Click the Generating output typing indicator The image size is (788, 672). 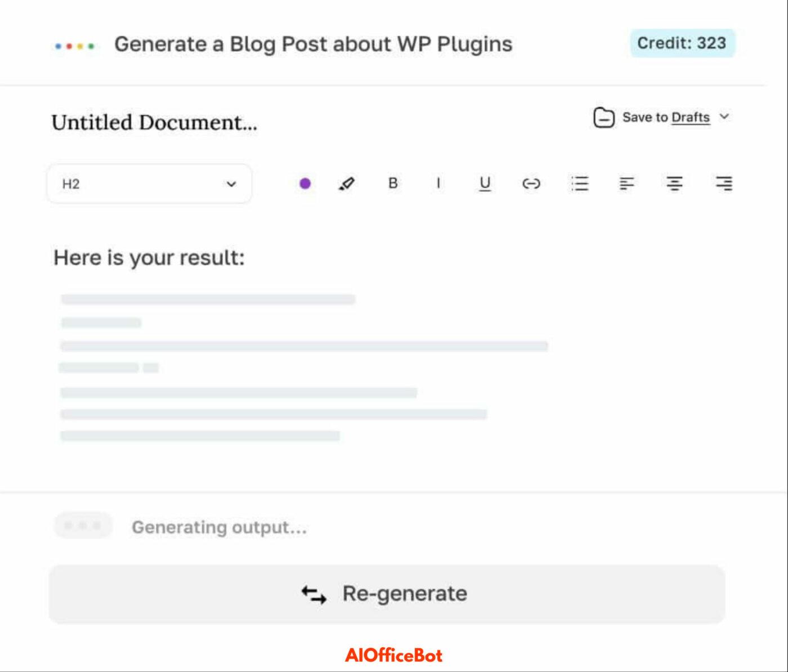point(83,526)
